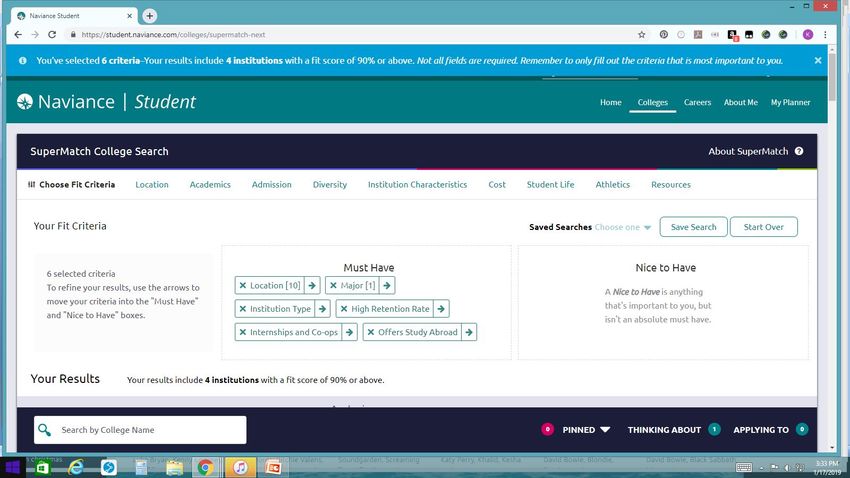The height and width of the screenshot is (478, 850).
Task: Reload the page in the browser
Action: click(52, 34)
